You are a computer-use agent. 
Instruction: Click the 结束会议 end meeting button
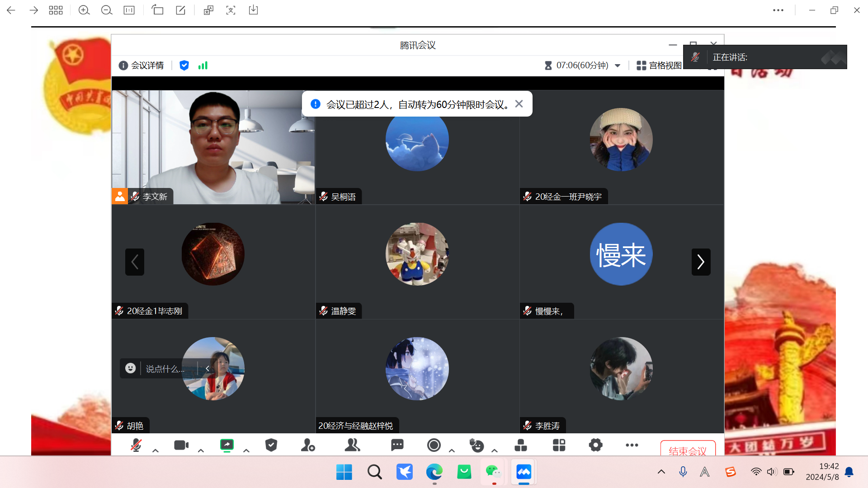click(688, 450)
